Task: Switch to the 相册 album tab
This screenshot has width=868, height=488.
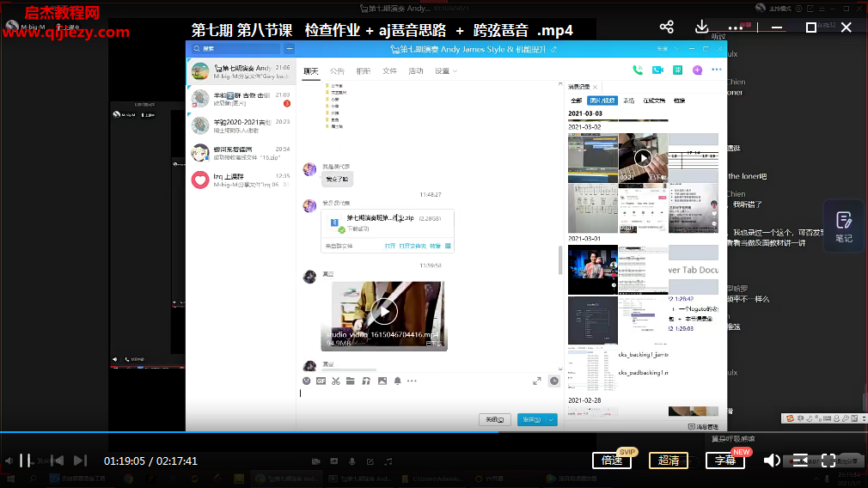Action: click(364, 70)
